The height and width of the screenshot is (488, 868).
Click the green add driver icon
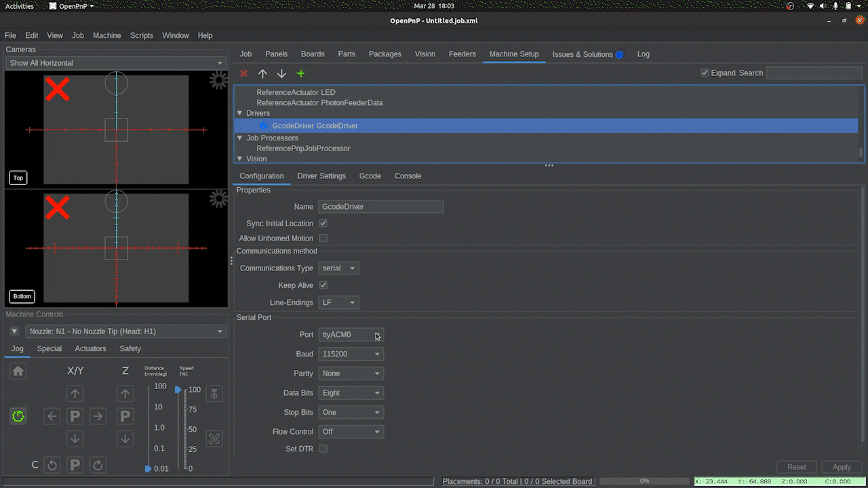[300, 73]
